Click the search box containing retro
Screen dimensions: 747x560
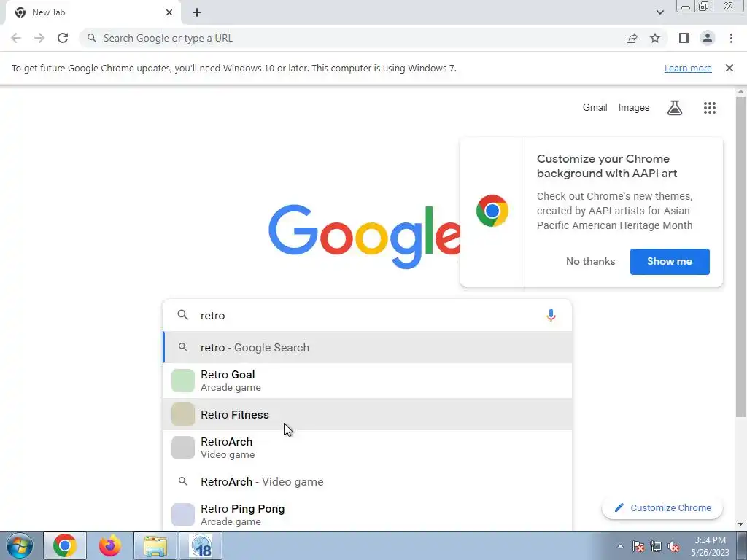coord(367,315)
